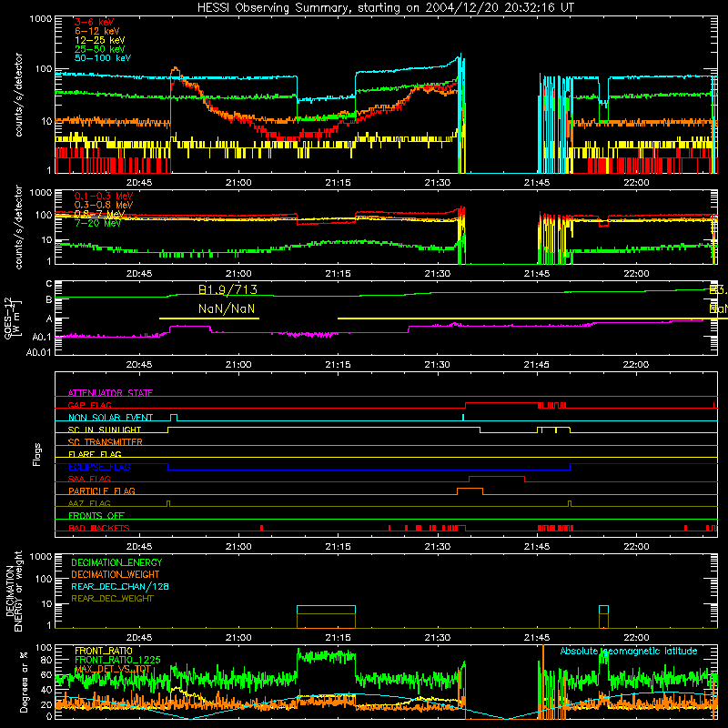Click the Absolute geomagnetic latitude label
728x728 pixels.
629,651
